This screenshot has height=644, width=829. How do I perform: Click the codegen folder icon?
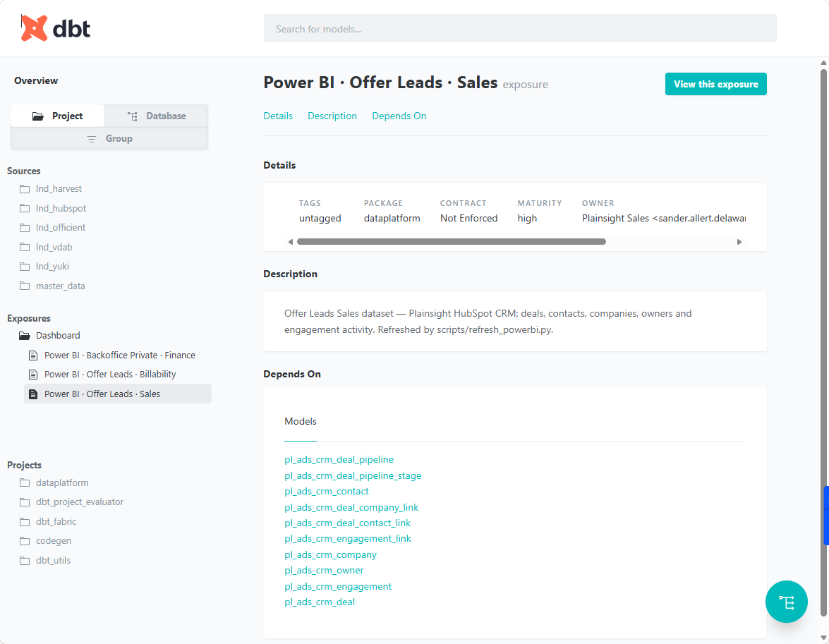[x=25, y=541]
